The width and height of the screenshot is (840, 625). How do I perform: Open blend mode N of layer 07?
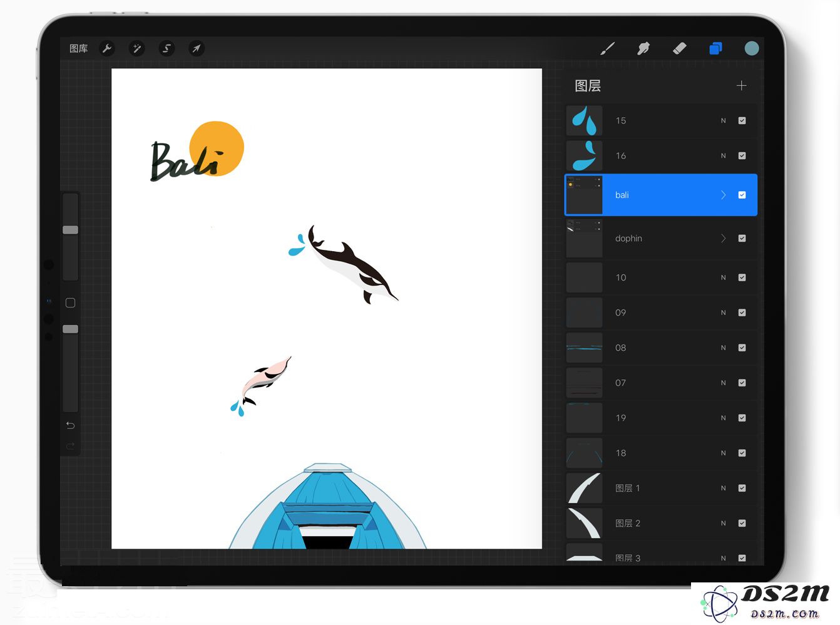[x=723, y=383]
